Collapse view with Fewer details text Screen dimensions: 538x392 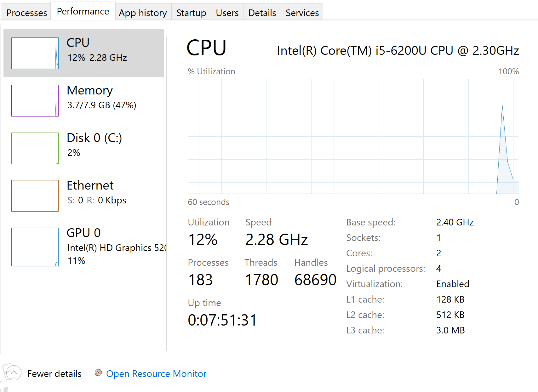[x=54, y=374]
